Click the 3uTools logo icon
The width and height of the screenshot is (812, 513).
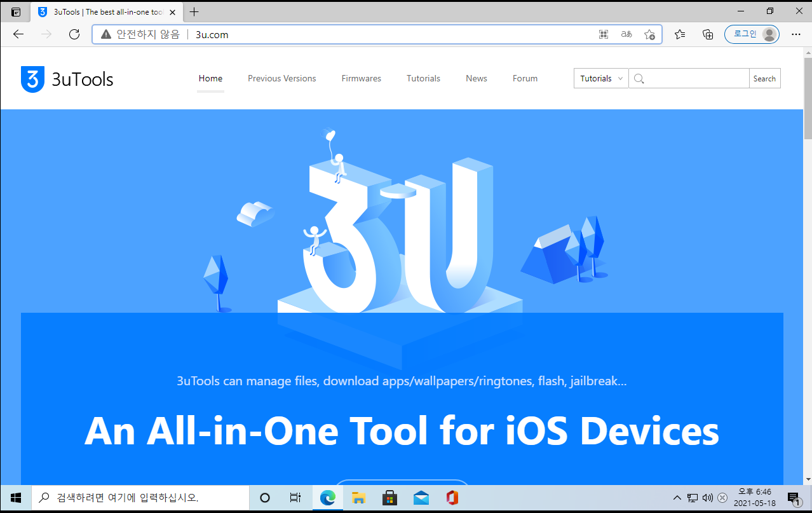pos(32,78)
